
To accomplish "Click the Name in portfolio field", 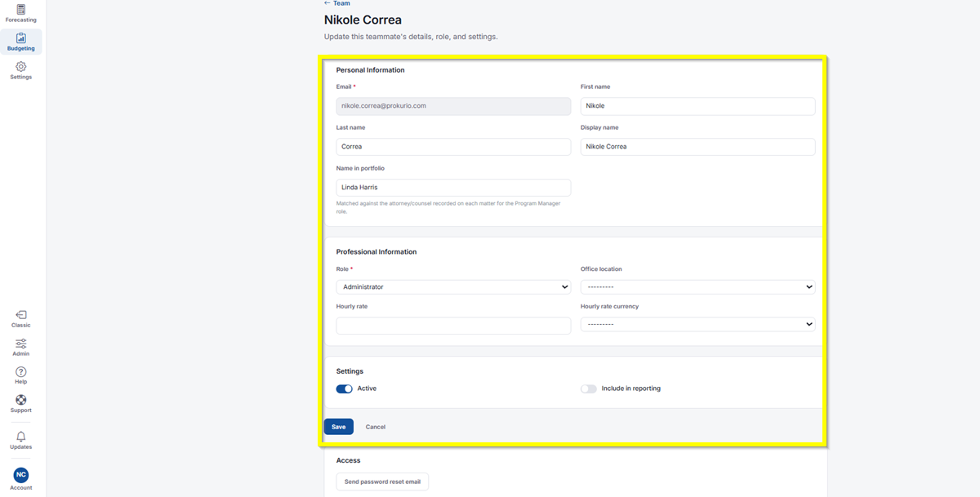I will coord(453,188).
